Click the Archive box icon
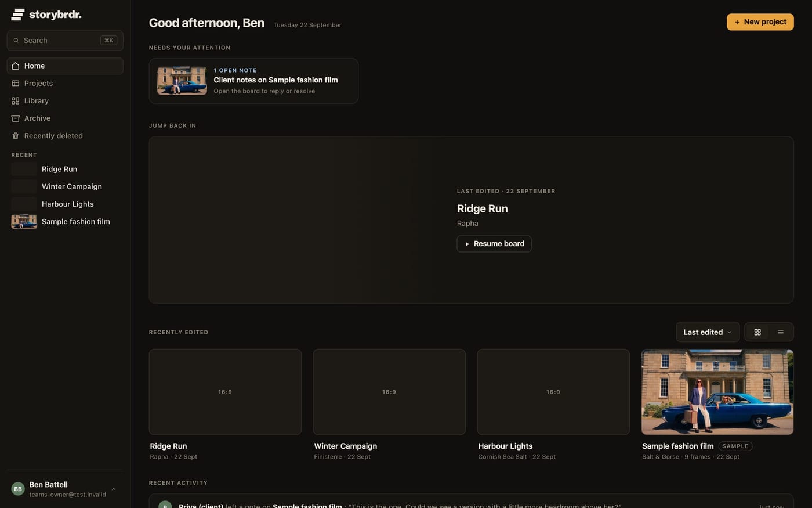 pyautogui.click(x=16, y=118)
